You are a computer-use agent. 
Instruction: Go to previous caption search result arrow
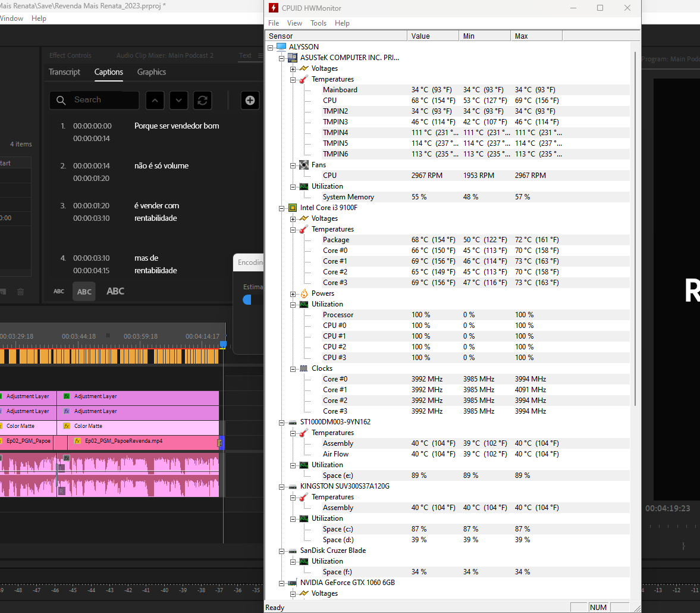tap(155, 101)
